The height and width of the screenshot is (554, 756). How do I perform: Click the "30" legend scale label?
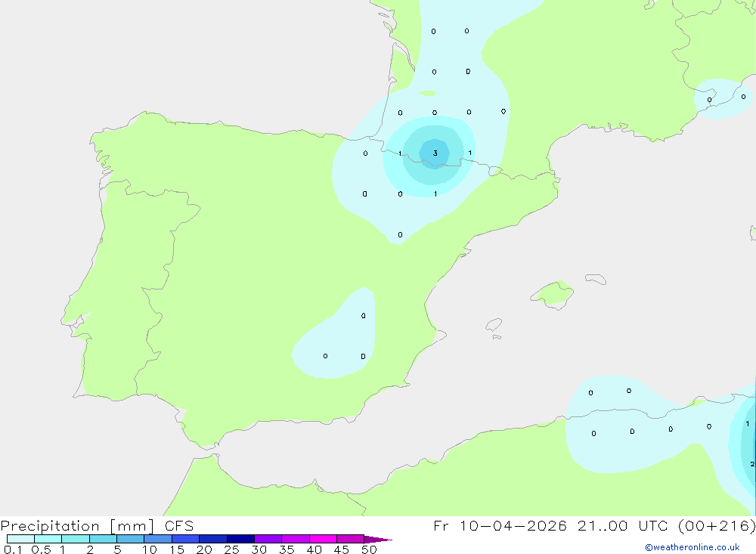259,549
